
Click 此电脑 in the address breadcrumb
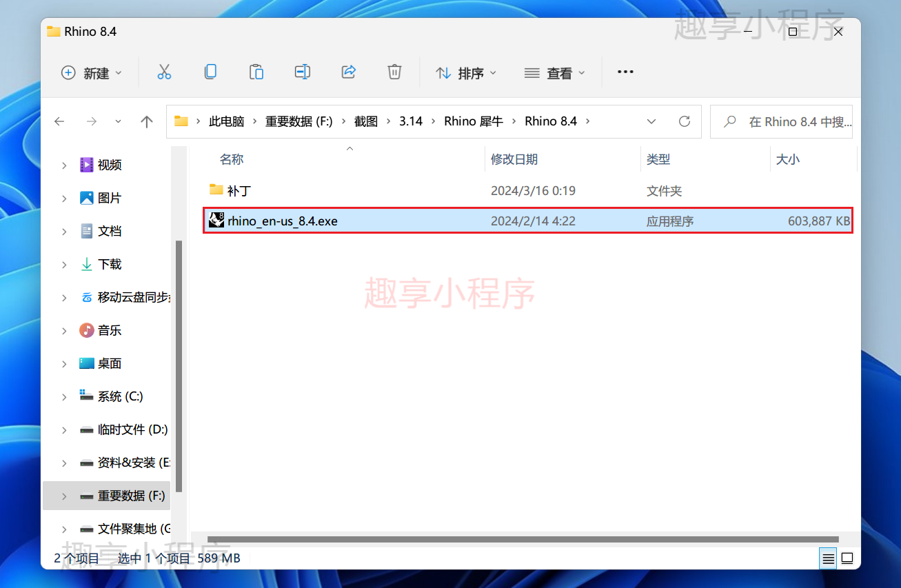pyautogui.click(x=227, y=121)
